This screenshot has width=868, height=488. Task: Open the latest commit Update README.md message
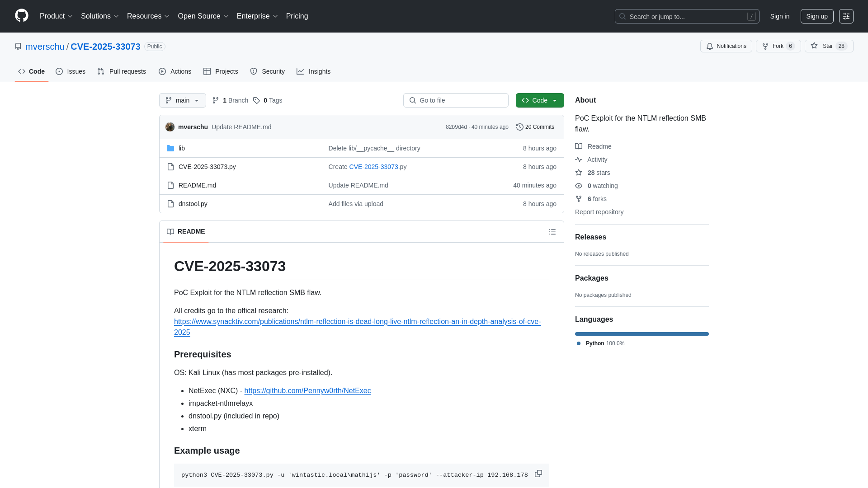click(x=241, y=127)
